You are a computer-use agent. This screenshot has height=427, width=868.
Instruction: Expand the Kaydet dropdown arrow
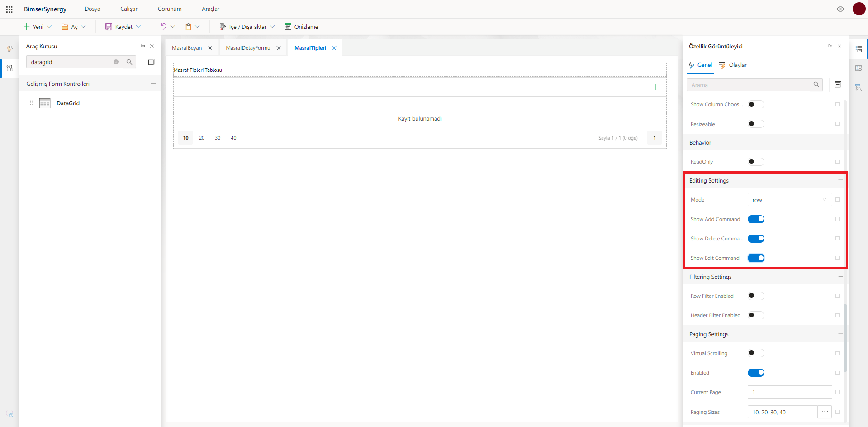138,27
